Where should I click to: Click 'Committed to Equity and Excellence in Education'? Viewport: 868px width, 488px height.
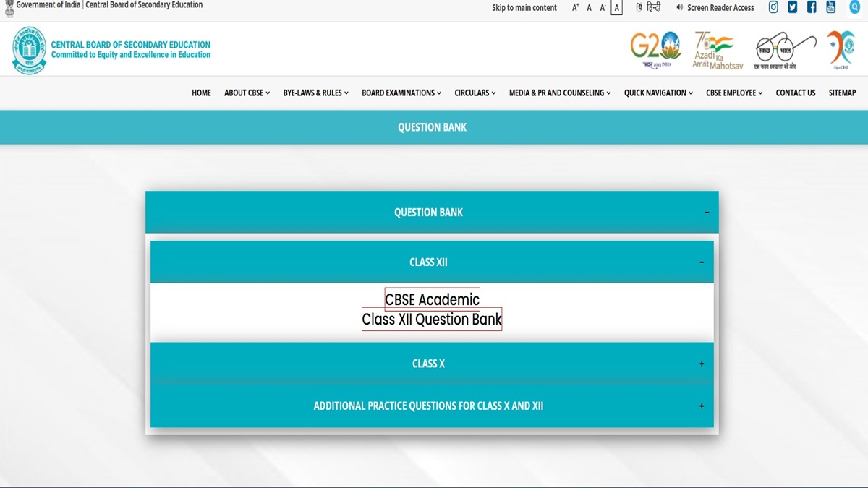131,55
